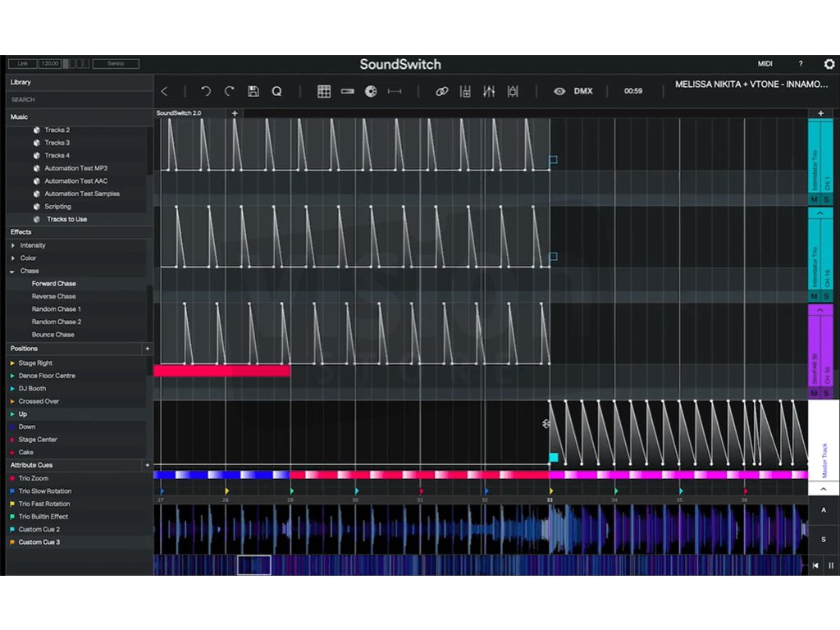Image resolution: width=840 pixels, height=630 pixels.
Task: Click the grid icon in the toolbar
Action: tap(324, 91)
